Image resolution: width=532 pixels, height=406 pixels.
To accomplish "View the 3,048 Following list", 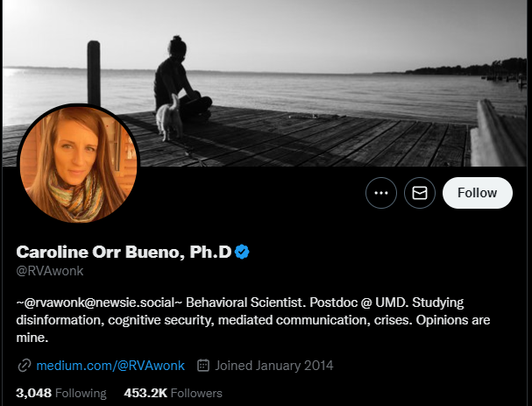I will [x=61, y=393].
